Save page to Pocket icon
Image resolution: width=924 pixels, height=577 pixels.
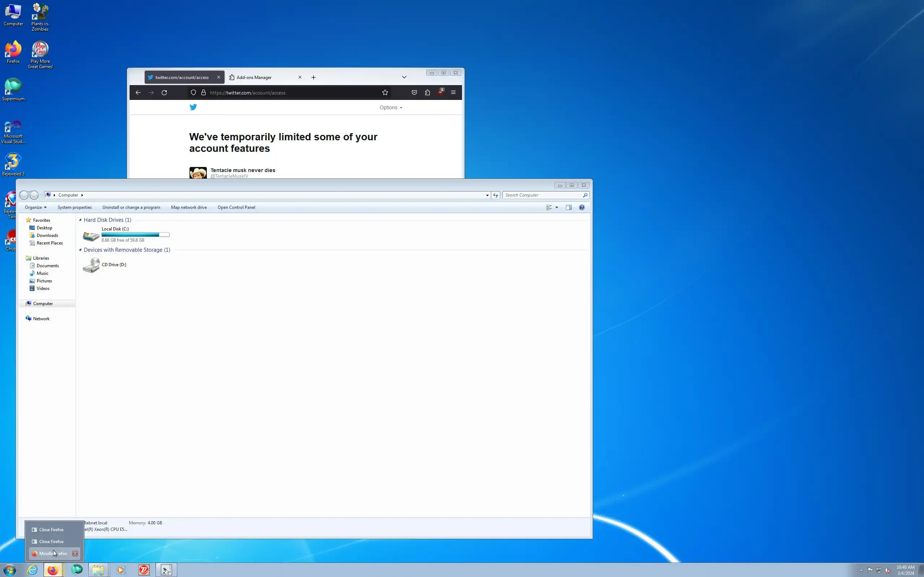[414, 92]
